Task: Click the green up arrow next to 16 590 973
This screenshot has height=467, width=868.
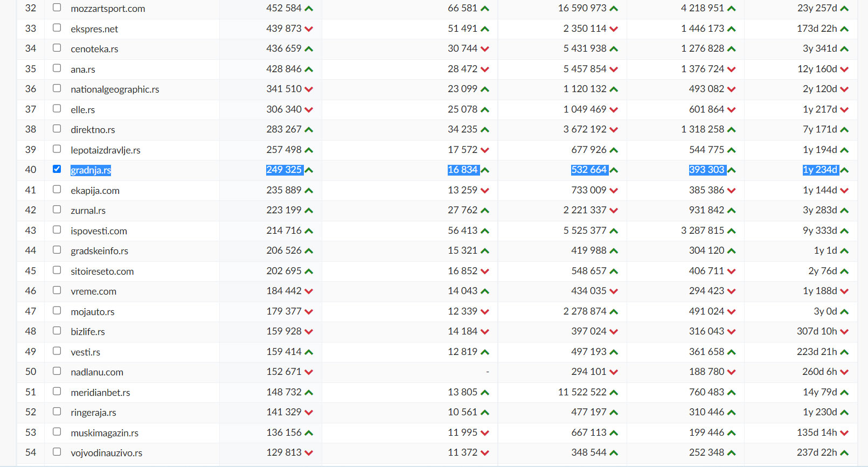Action: coord(614,9)
